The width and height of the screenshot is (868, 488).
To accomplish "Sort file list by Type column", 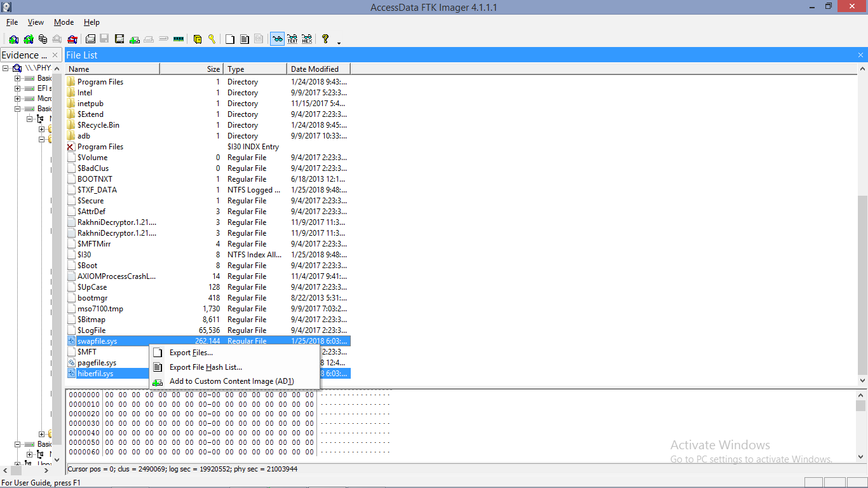I will pos(255,69).
